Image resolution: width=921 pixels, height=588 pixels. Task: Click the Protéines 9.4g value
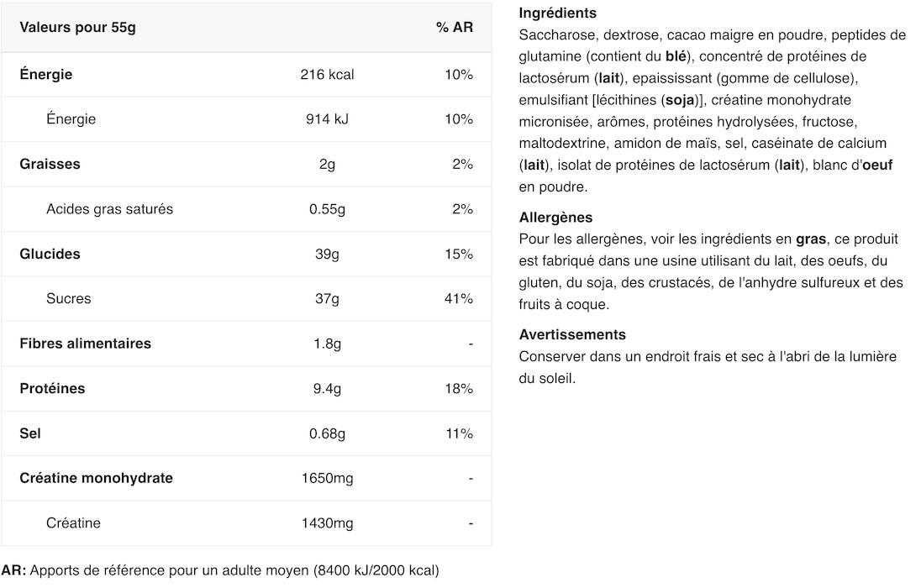tap(327, 389)
